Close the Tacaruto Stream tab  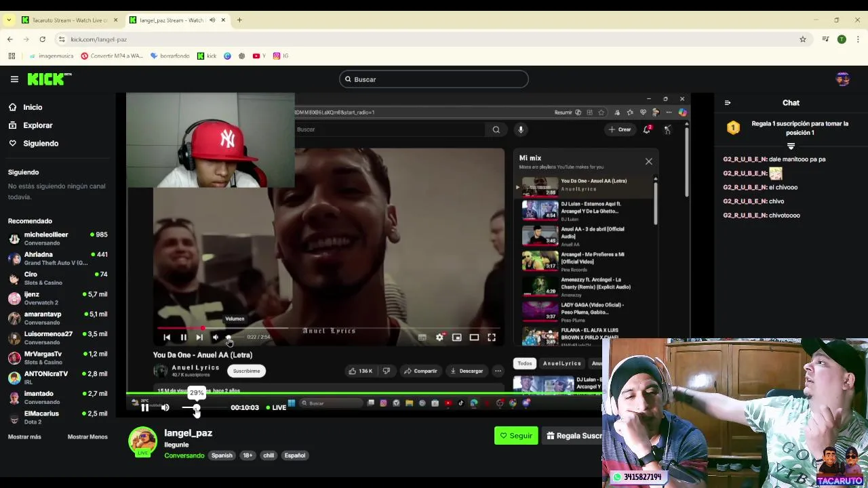115,20
